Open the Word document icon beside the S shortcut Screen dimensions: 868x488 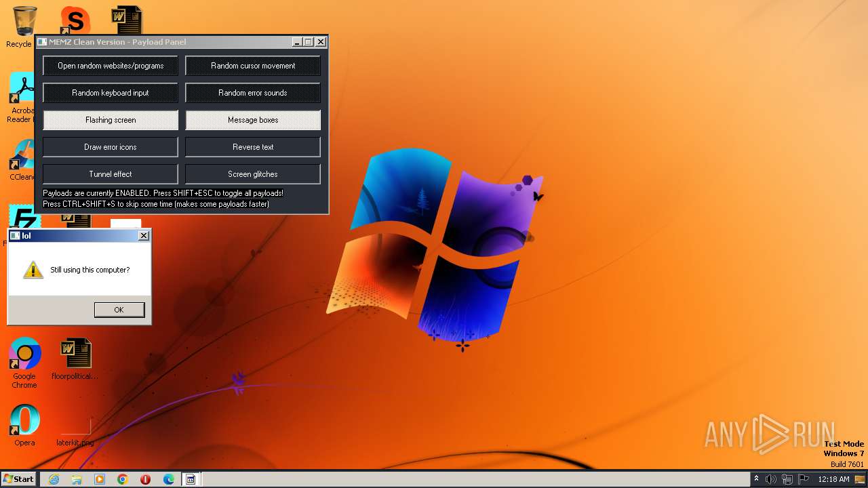point(126,20)
